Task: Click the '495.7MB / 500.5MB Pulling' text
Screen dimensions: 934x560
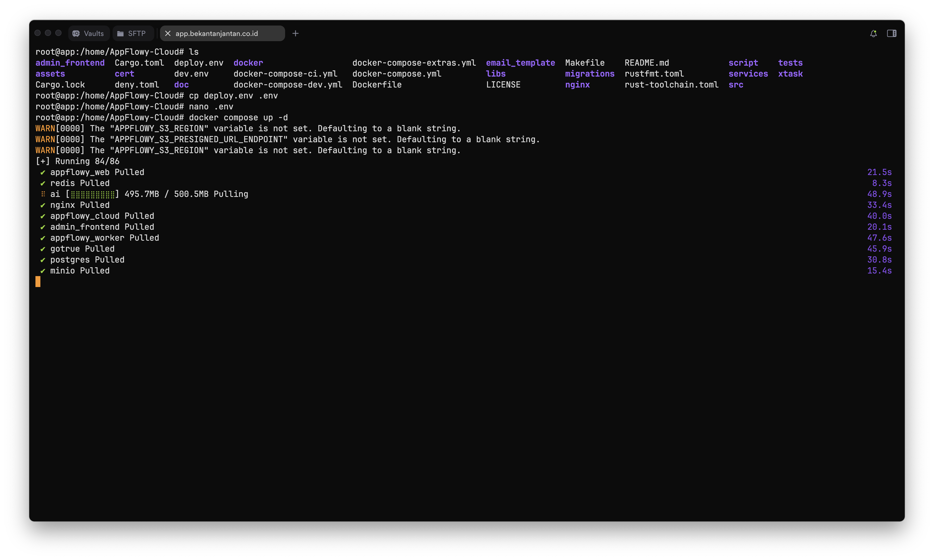Action: tap(186, 194)
